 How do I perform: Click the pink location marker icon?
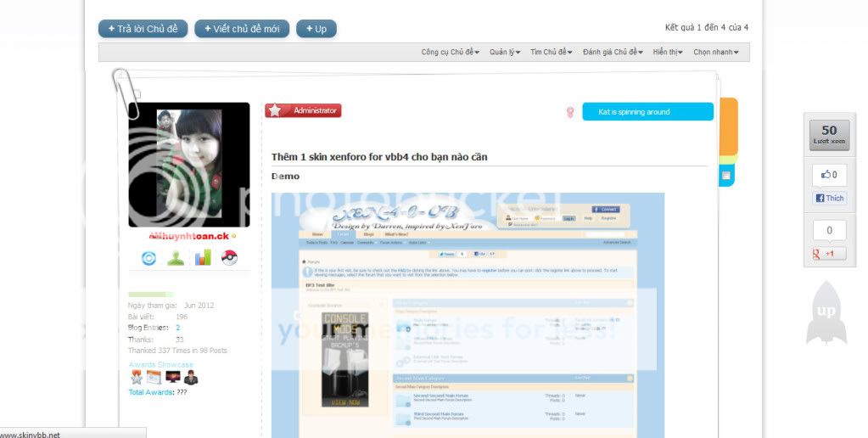point(570,112)
